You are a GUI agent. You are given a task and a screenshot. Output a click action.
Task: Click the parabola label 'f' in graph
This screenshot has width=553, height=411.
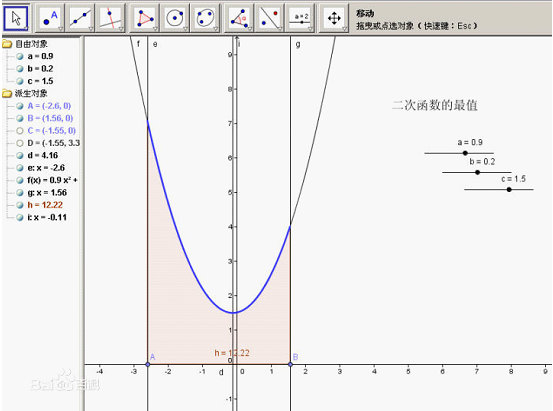(x=138, y=44)
